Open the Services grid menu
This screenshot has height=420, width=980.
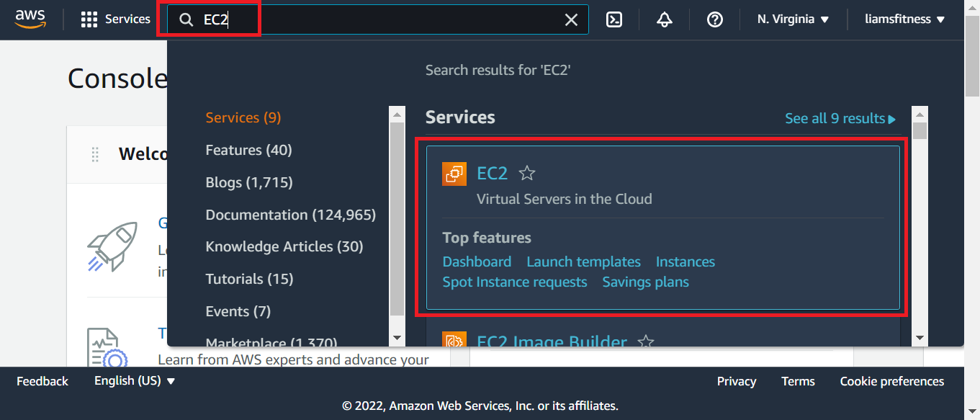click(x=115, y=19)
